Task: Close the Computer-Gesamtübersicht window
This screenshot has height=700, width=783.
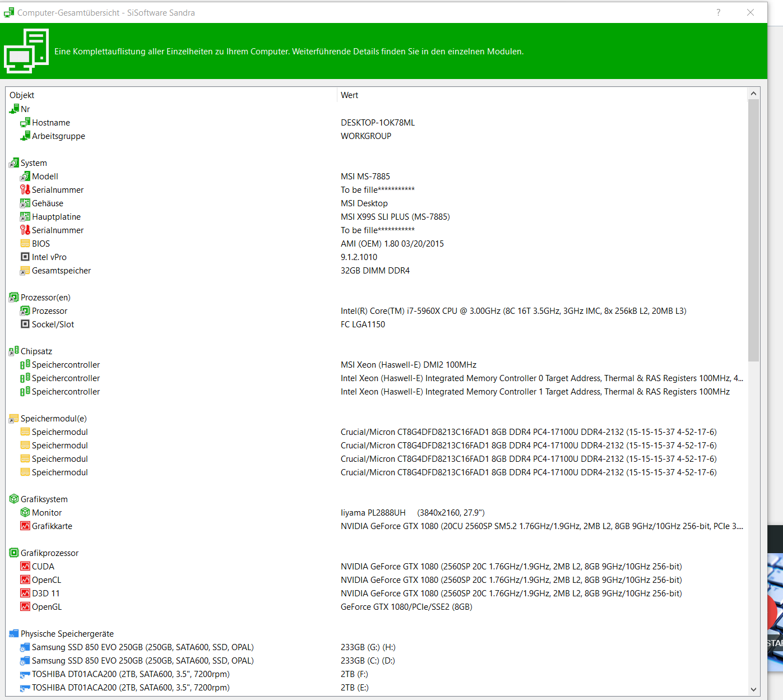Action: click(750, 12)
